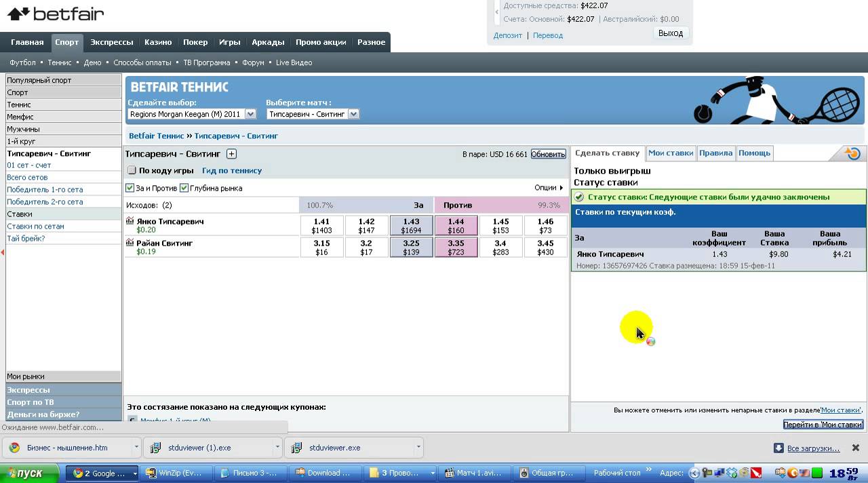Click the betfair logo
868x483 pixels.
coord(56,14)
